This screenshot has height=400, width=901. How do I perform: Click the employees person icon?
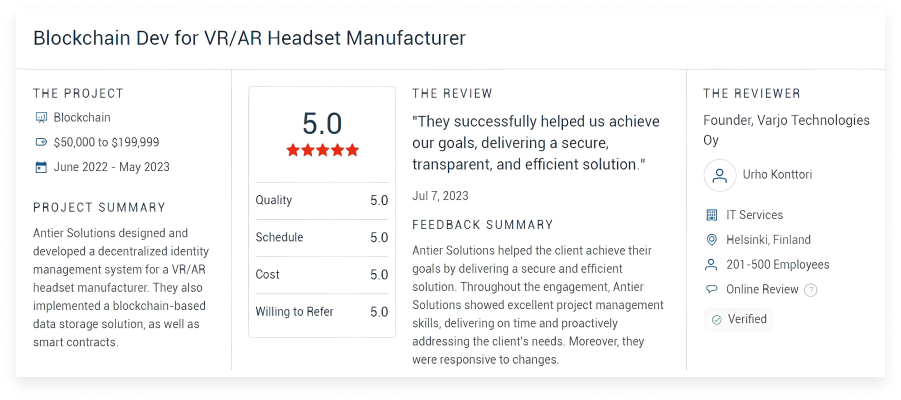(712, 265)
